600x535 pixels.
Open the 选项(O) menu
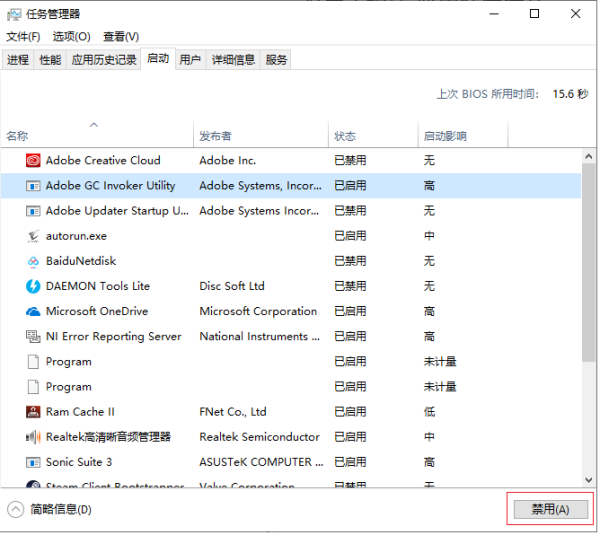coord(72,37)
